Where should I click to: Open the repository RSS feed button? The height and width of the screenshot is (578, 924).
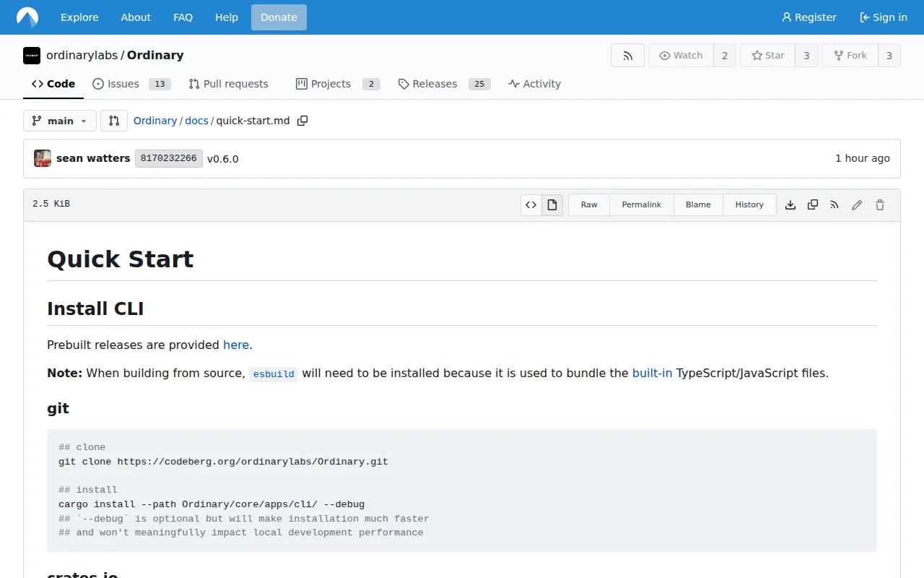click(627, 56)
